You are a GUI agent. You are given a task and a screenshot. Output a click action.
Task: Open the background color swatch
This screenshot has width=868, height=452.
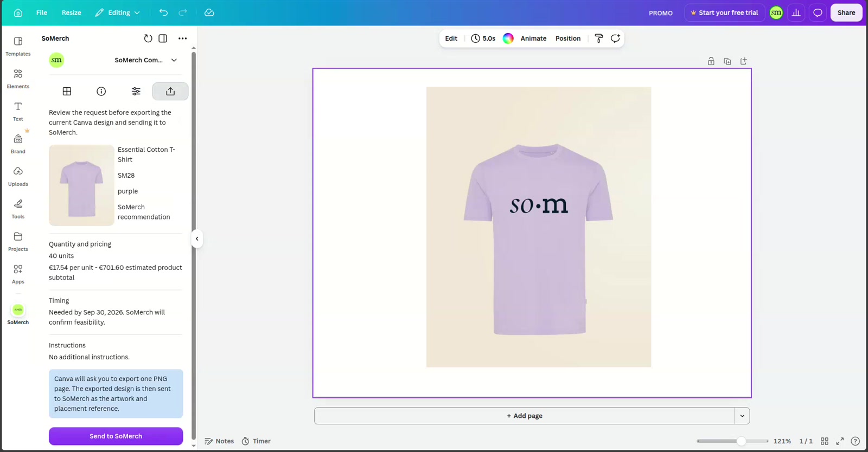click(508, 38)
